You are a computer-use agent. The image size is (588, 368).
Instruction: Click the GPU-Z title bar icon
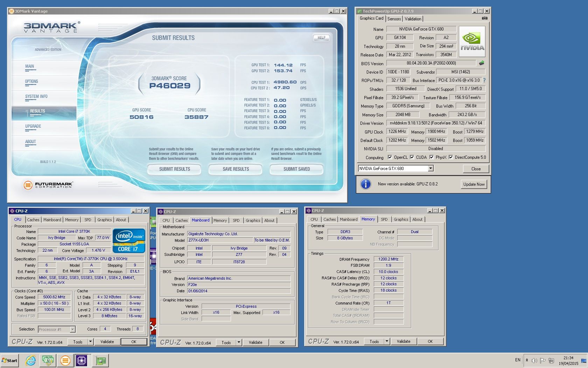tap(359, 11)
